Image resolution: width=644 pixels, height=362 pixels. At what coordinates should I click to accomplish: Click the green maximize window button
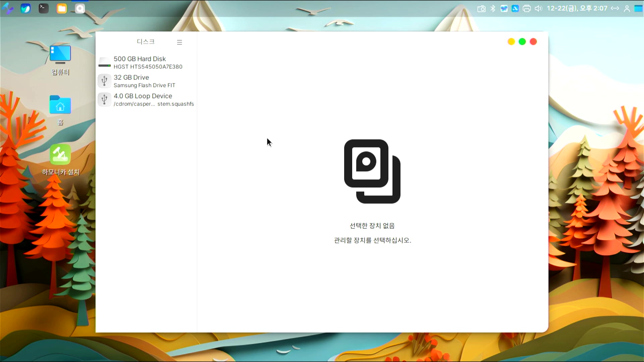click(x=522, y=42)
